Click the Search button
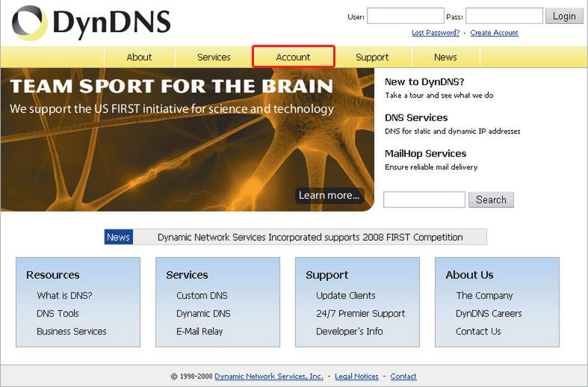 [492, 199]
